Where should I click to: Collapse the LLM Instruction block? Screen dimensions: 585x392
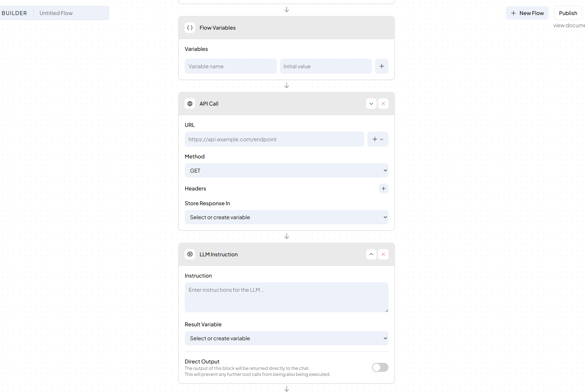click(371, 254)
